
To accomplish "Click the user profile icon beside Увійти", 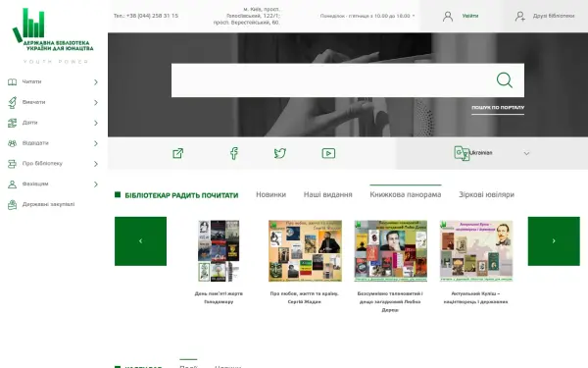I will point(448,16).
